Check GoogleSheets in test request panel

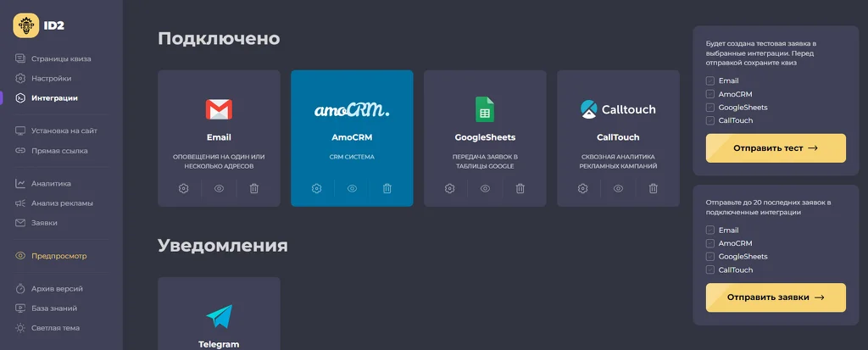click(x=710, y=108)
